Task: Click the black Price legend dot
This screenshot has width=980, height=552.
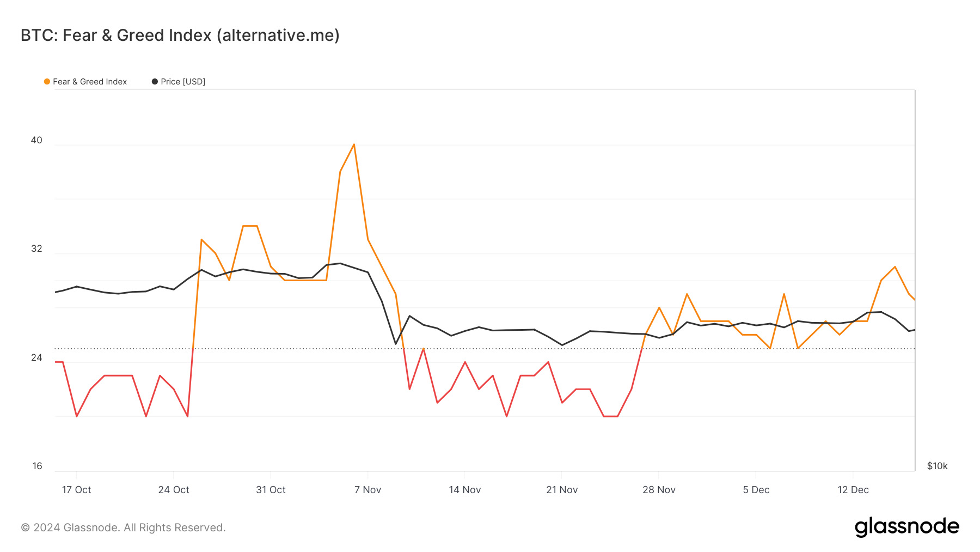Action: coord(155,82)
